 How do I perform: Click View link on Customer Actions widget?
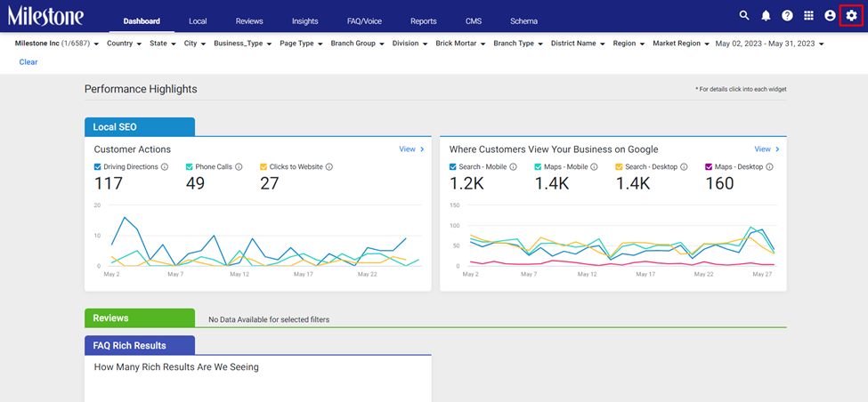[411, 149]
